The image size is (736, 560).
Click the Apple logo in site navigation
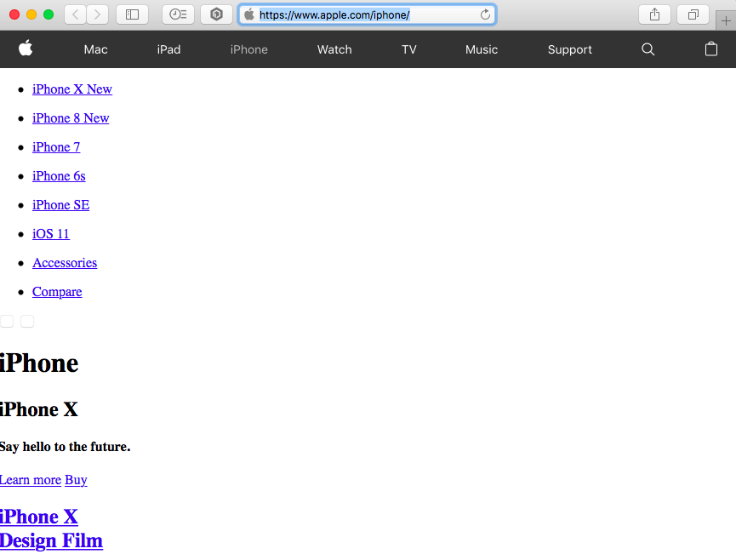point(26,49)
